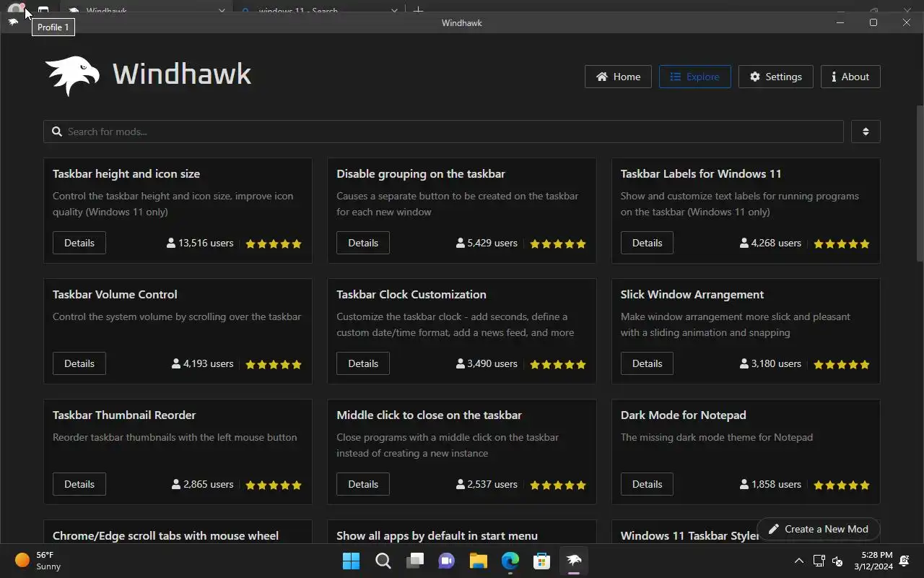Open Task View on the taskbar
This screenshot has width=924, height=578.
click(414, 561)
